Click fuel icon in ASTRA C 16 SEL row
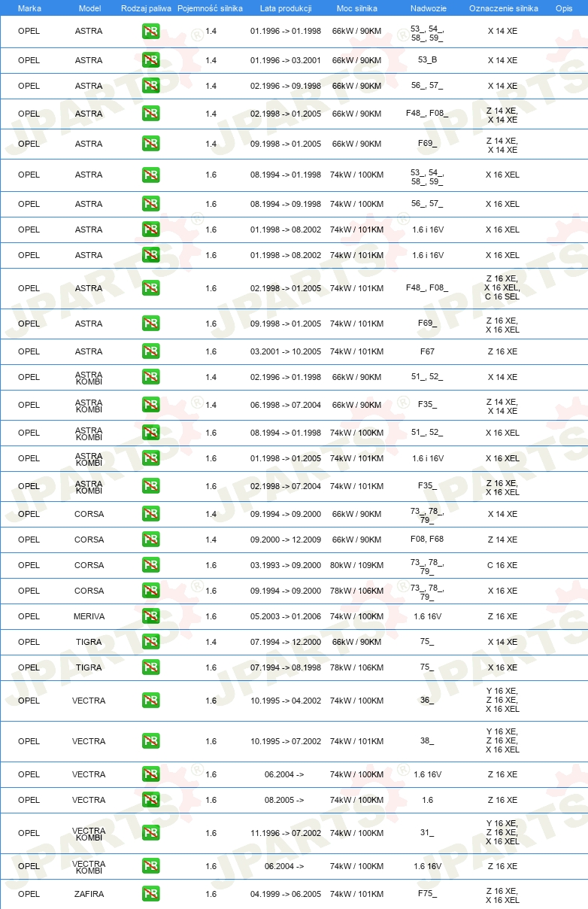Image resolution: width=588 pixels, height=909 pixels. pyautogui.click(x=150, y=288)
